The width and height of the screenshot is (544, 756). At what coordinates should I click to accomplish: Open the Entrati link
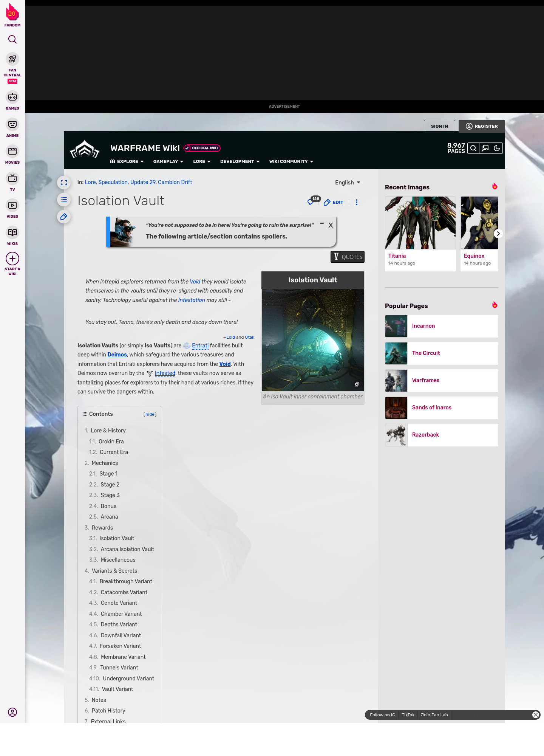200,345
